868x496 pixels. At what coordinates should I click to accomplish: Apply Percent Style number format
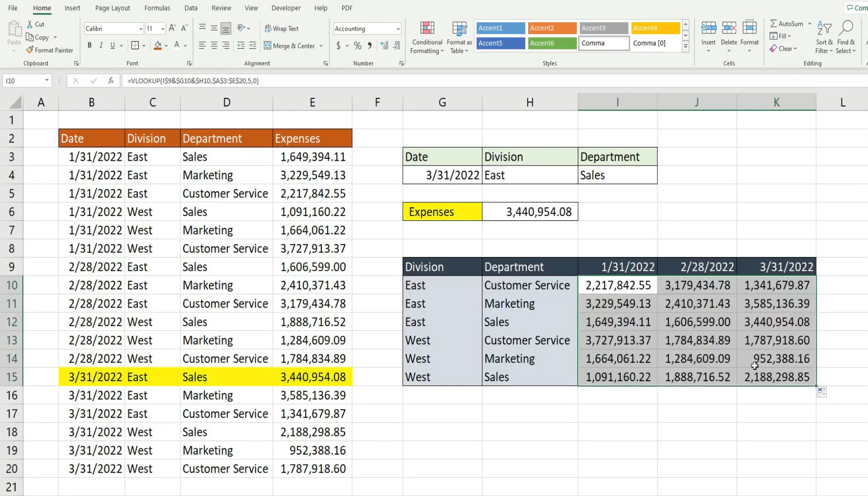(x=357, y=46)
